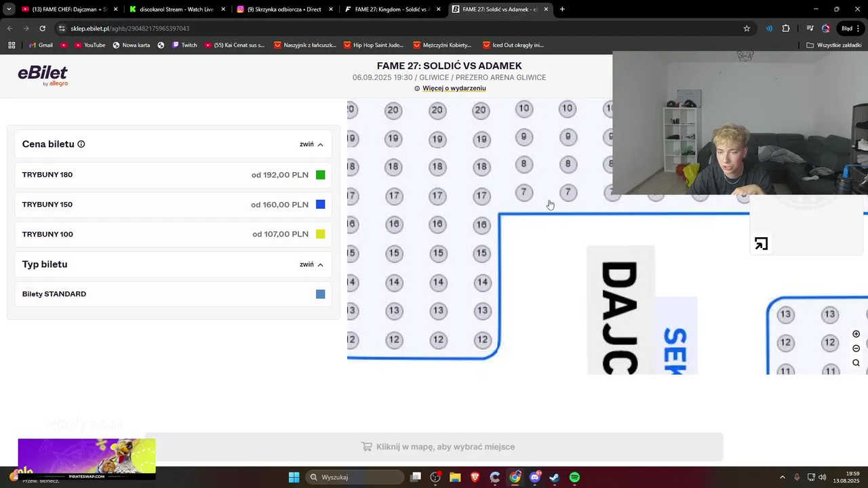868x488 pixels.
Task: Click the blue TRYBUNY 150 color swatch
Action: [321, 205]
